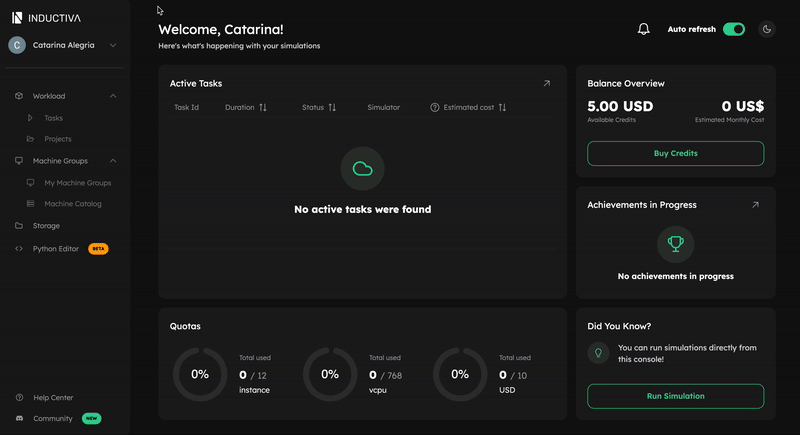Click the Estimated cost help icon
The height and width of the screenshot is (435, 800).
[435, 107]
